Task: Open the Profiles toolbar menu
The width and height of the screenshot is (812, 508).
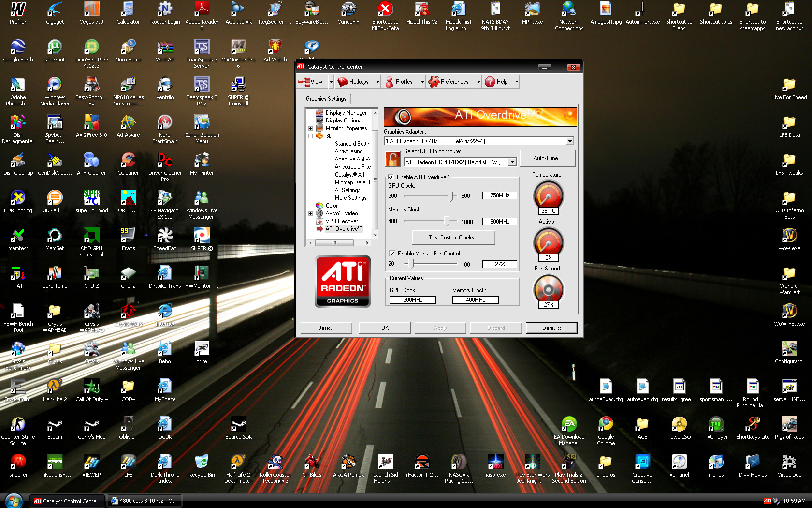Action: tap(399, 82)
